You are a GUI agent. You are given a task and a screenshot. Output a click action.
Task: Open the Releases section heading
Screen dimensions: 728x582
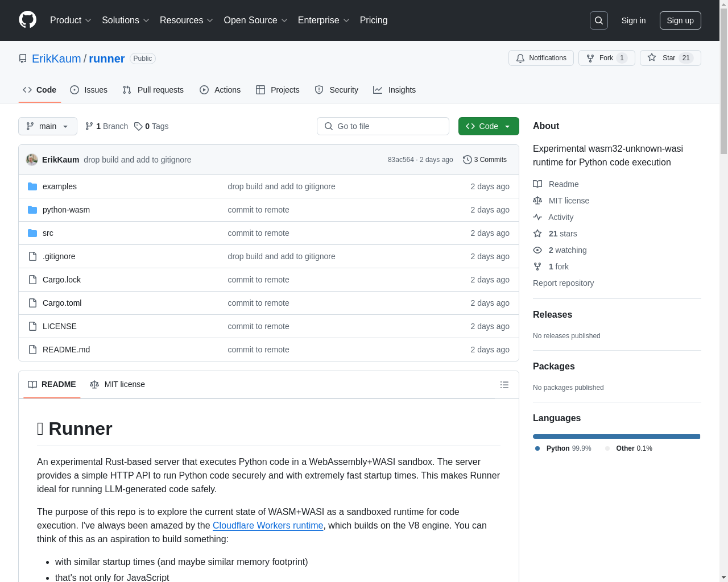point(552,315)
